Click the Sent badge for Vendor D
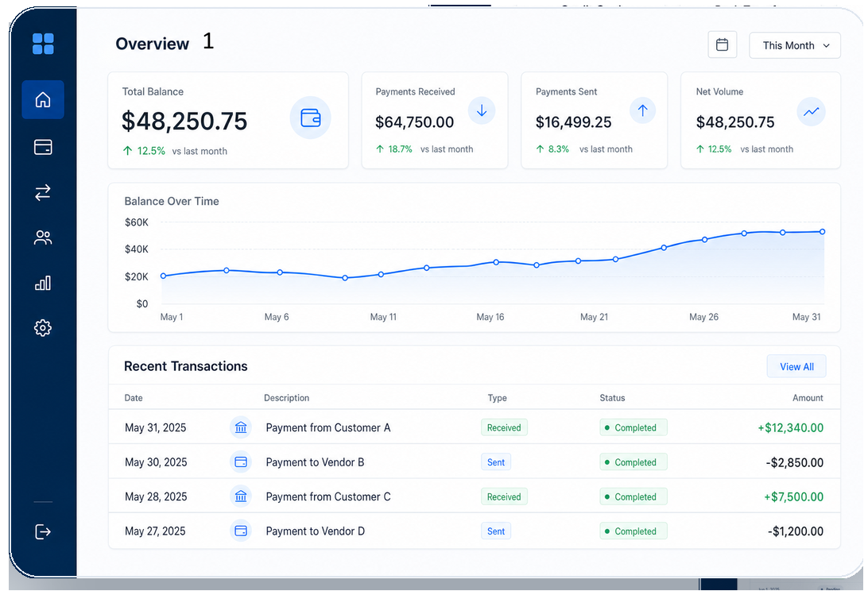The image size is (868, 591). 496,531
